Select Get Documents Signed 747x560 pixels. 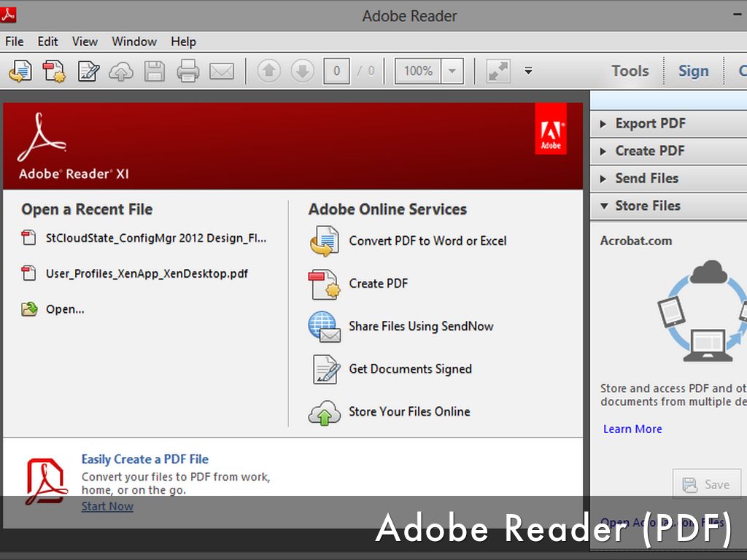(410, 368)
